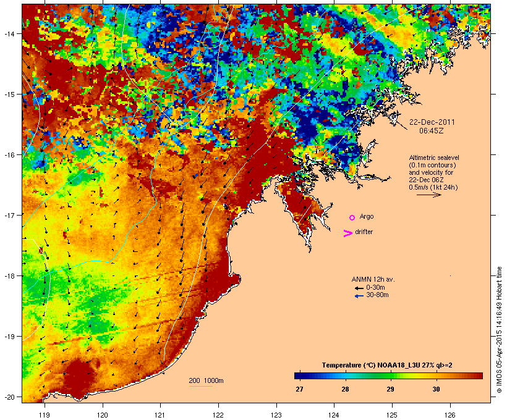Click the '0.5m/s (1kt 24h)' label
This screenshot has height=420, width=507.
point(433,187)
